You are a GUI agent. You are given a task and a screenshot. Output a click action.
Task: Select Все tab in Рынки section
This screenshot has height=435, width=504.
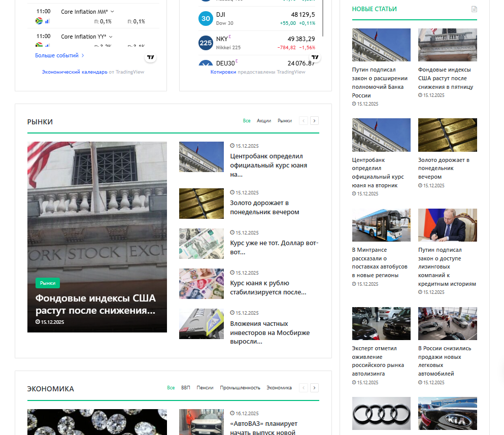coord(247,121)
